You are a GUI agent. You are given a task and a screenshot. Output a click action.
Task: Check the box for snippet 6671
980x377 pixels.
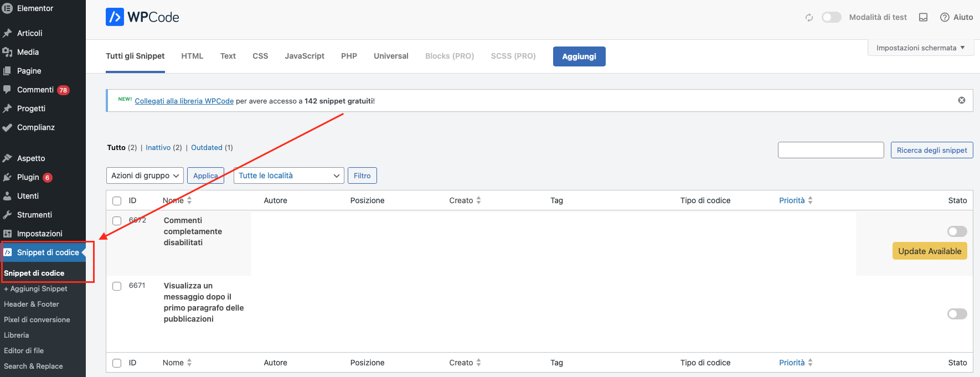[x=117, y=286]
